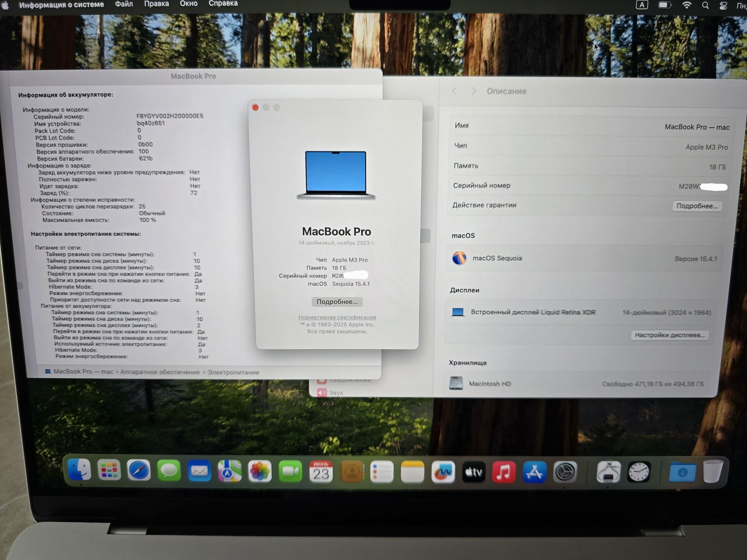Click Встроенный дисплей Liquid Retina XDR row
This screenshot has height=560, width=747.
[582, 312]
